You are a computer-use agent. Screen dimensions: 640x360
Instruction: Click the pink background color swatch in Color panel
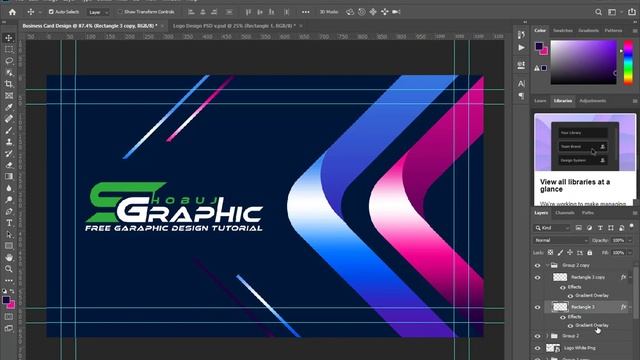pyautogui.click(x=544, y=51)
